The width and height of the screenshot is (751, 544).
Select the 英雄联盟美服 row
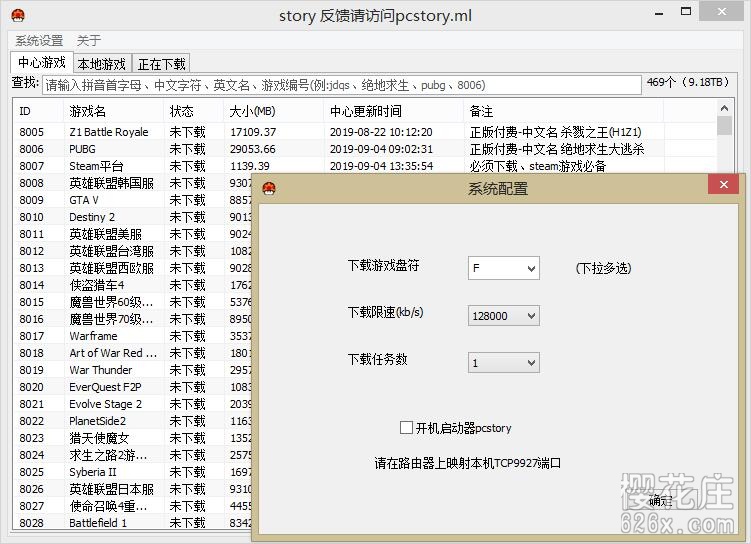click(133, 234)
